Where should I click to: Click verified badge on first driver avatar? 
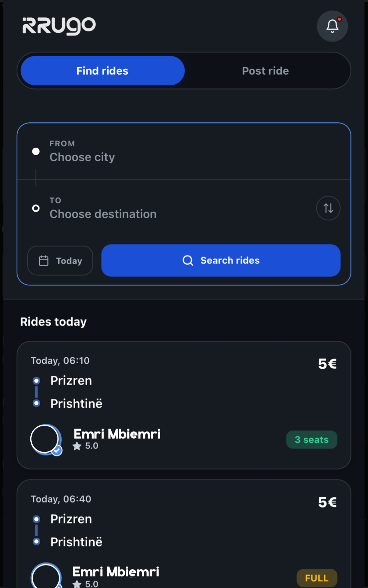coord(57,451)
